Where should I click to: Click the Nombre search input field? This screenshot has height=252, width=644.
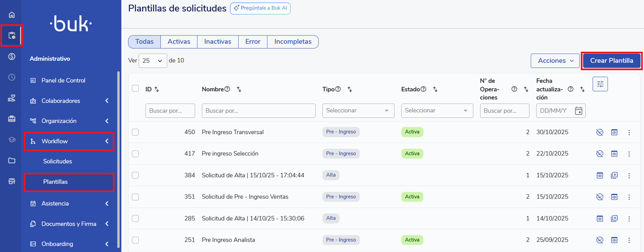(x=258, y=111)
